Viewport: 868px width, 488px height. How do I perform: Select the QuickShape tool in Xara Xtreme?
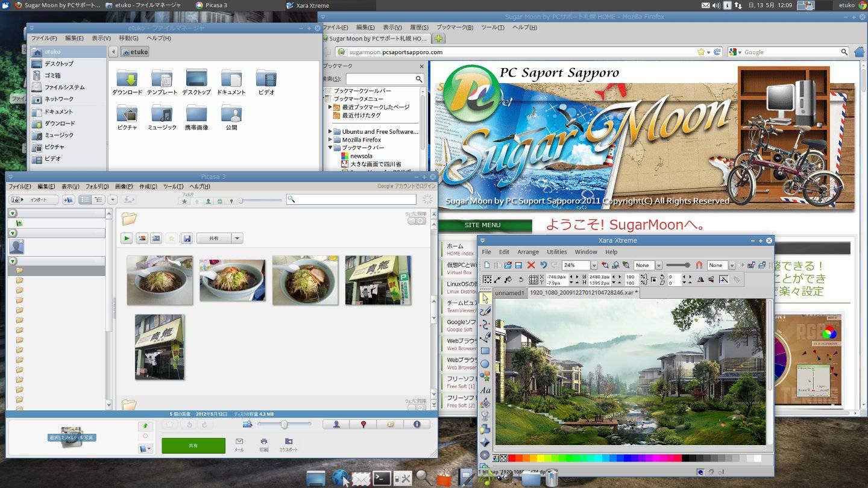point(485,377)
